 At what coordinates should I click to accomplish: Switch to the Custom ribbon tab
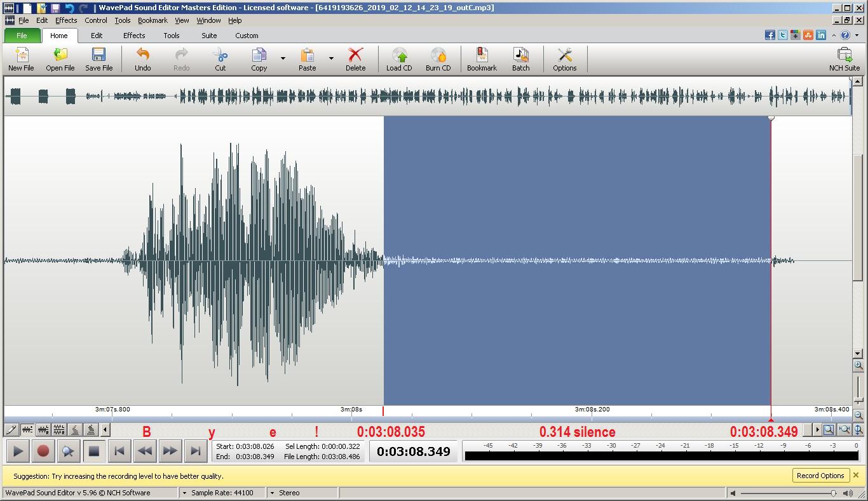[x=247, y=36]
